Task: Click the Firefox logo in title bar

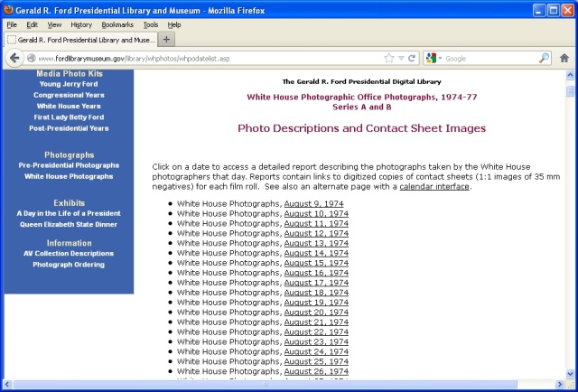Action: tap(8, 10)
